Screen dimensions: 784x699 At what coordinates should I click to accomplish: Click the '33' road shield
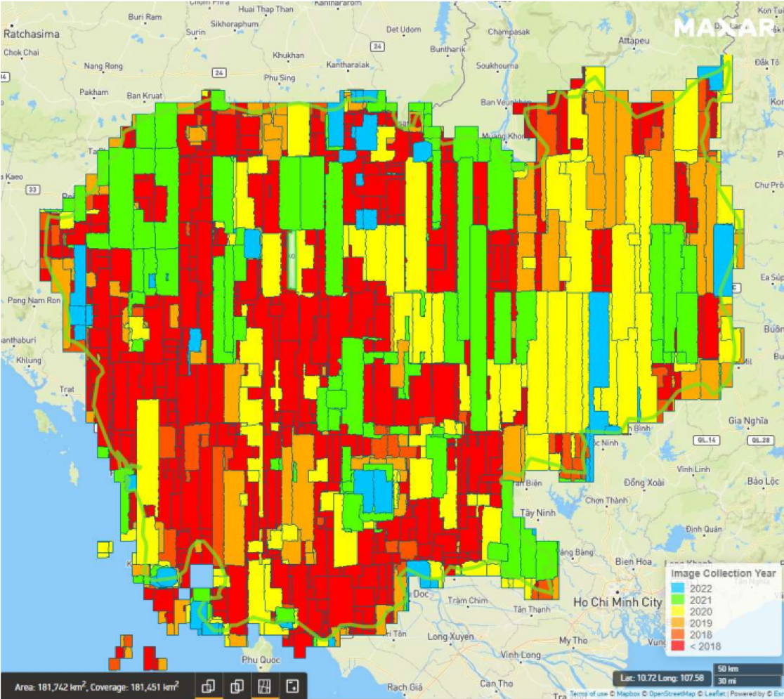click(x=33, y=190)
